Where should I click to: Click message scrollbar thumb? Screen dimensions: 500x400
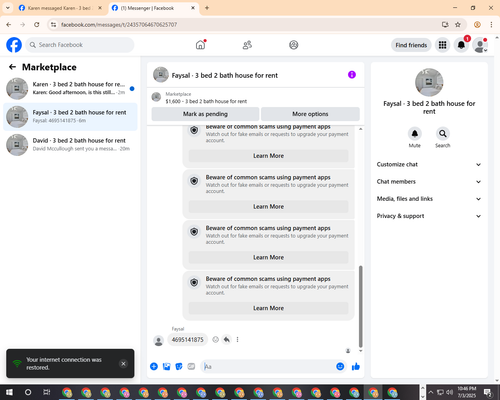point(360,307)
